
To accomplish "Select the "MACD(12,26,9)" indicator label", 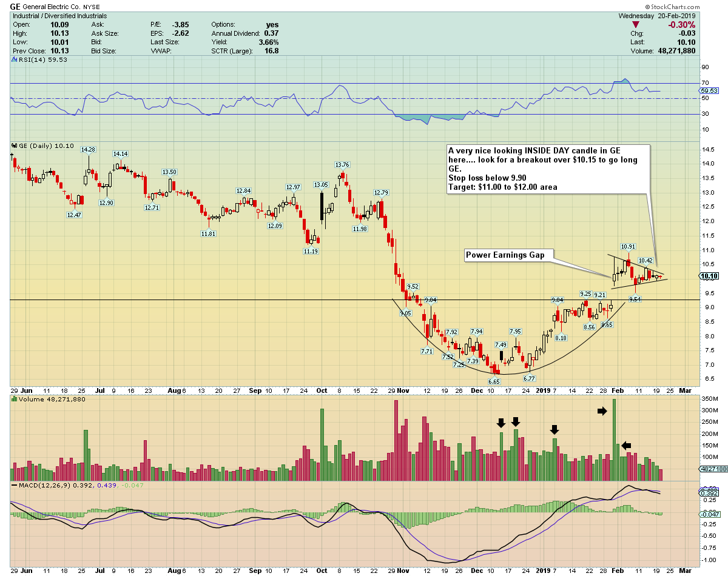I will coord(41,486).
